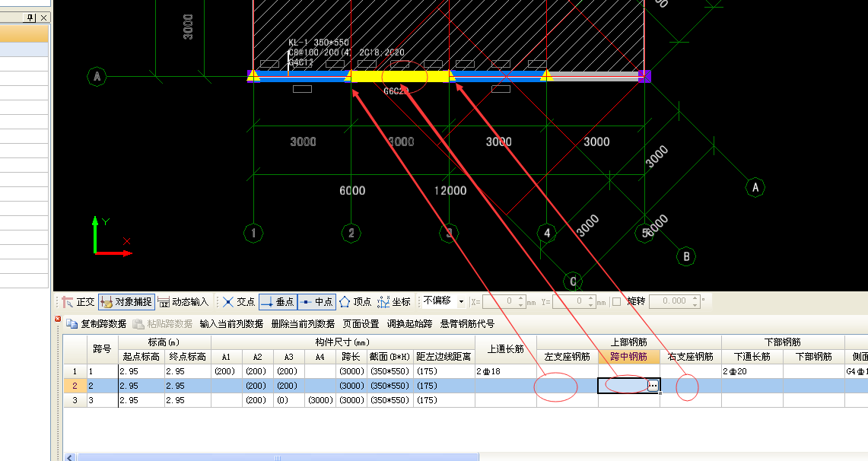868x461 pixels.
Task: Click axis bubble A on the left
Action: click(x=97, y=76)
